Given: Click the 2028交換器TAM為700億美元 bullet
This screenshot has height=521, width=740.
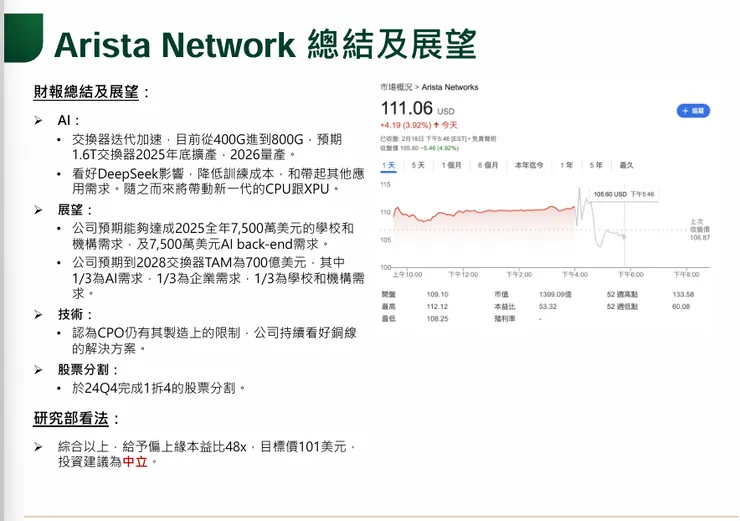Looking at the screenshot, I should click(218, 278).
